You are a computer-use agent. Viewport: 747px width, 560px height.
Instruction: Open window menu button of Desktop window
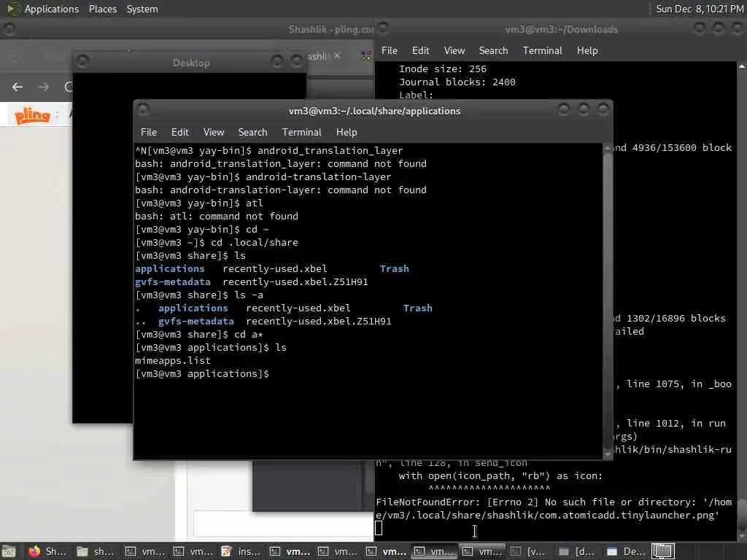click(82, 61)
